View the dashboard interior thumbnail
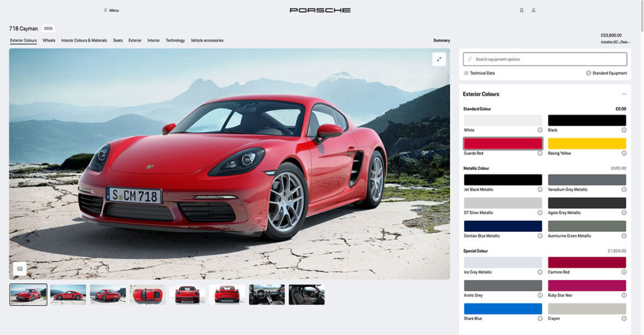 pyautogui.click(x=267, y=295)
